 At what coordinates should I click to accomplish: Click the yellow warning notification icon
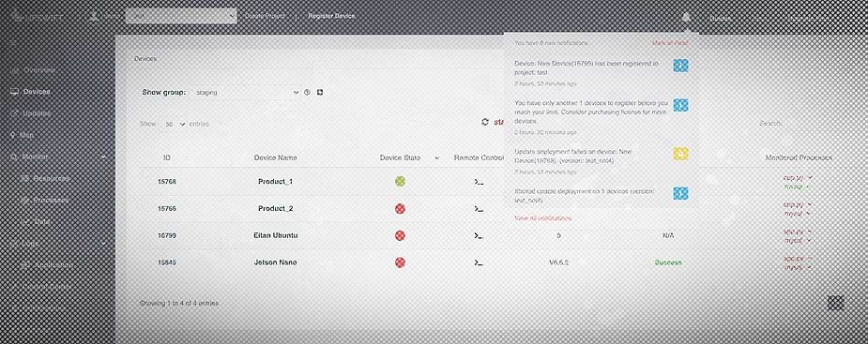[680, 154]
